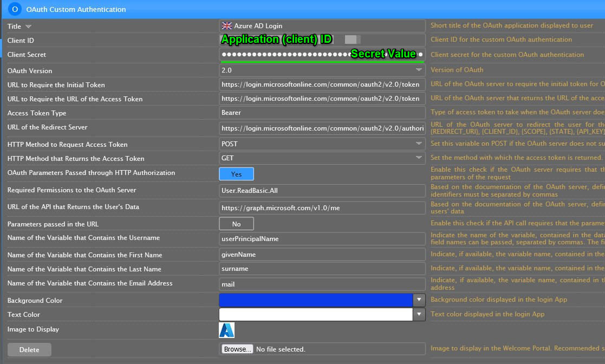
Task: Click the 'HTTP Method to Request Access Token' label
Action: 68,145
